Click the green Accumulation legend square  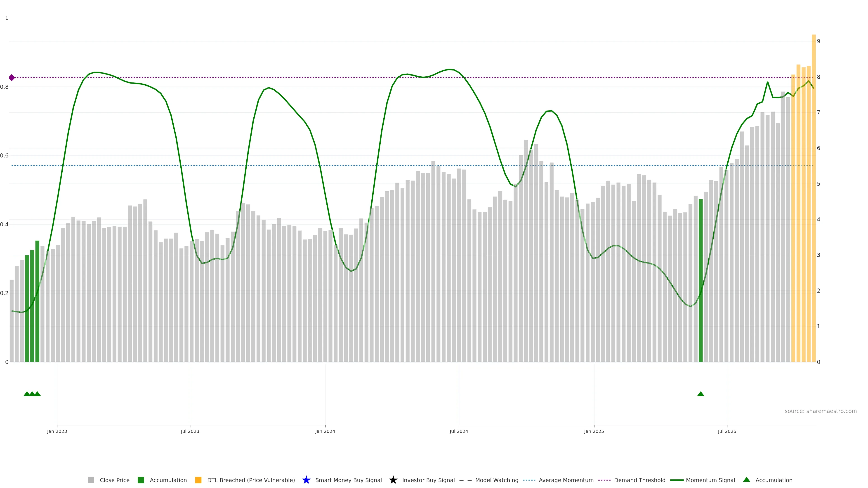[141, 480]
